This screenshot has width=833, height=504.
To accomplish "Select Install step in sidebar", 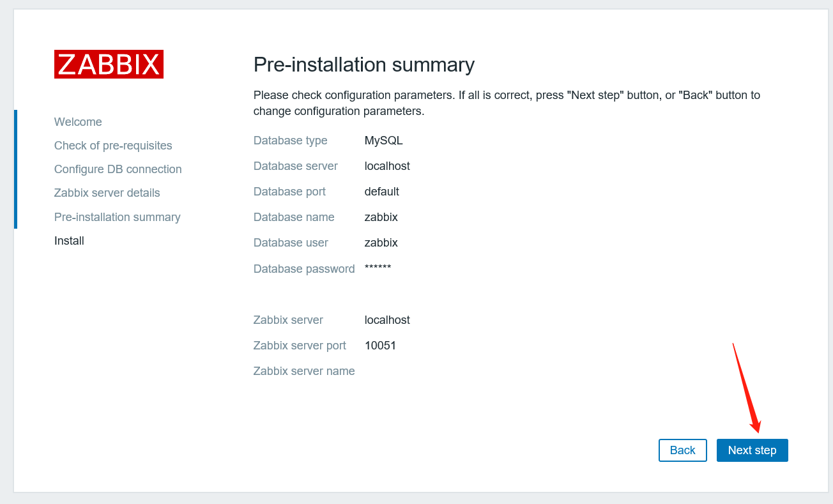I will [x=69, y=241].
